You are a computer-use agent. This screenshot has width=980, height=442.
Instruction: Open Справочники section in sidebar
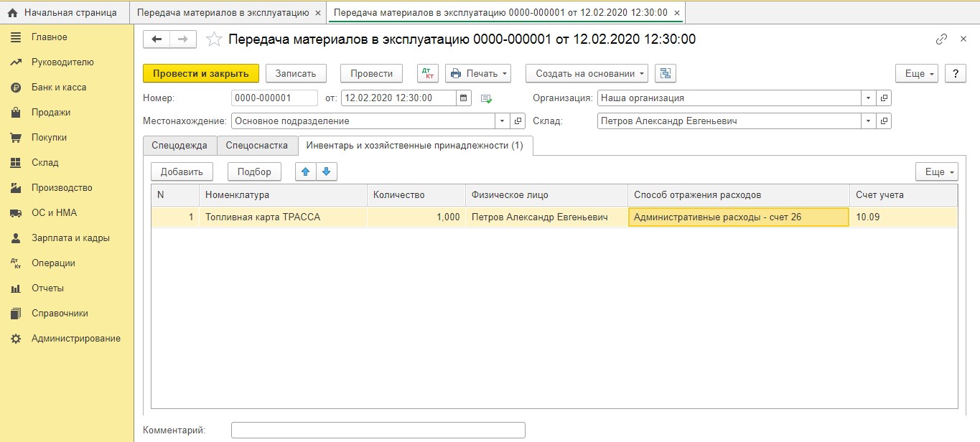coord(60,314)
